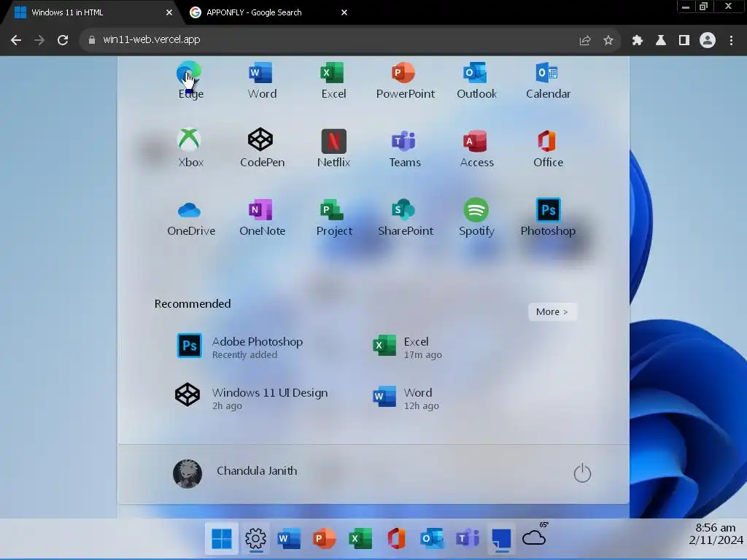747x560 pixels.
Task: Open PowerPoint from the taskbar
Action: (x=325, y=539)
